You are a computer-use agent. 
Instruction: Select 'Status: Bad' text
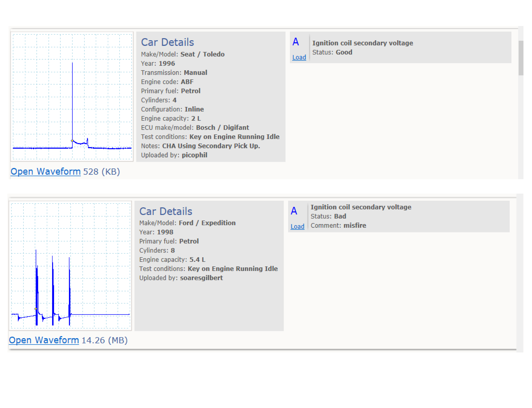[x=328, y=216]
